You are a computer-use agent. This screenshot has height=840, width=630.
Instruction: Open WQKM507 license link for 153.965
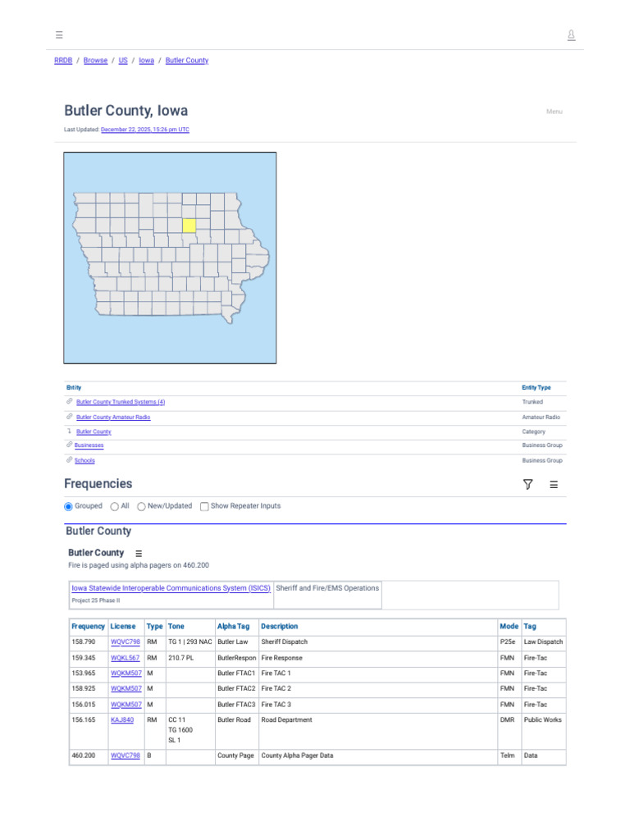point(126,673)
